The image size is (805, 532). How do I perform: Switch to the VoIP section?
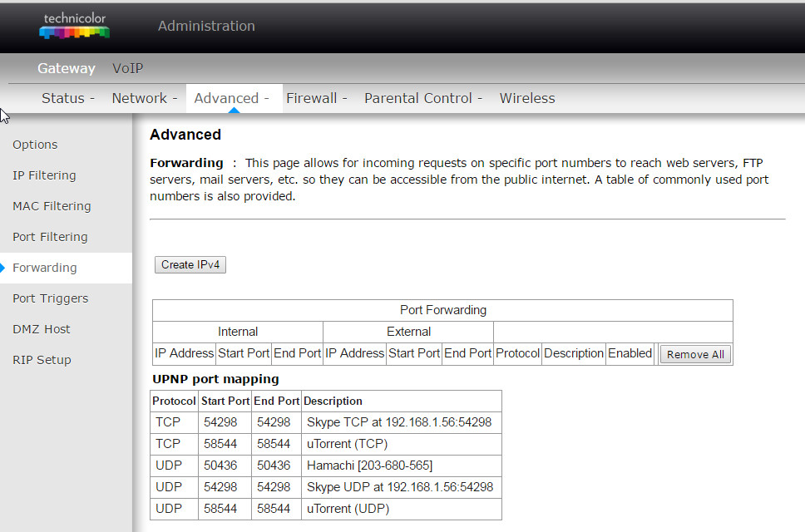[128, 68]
